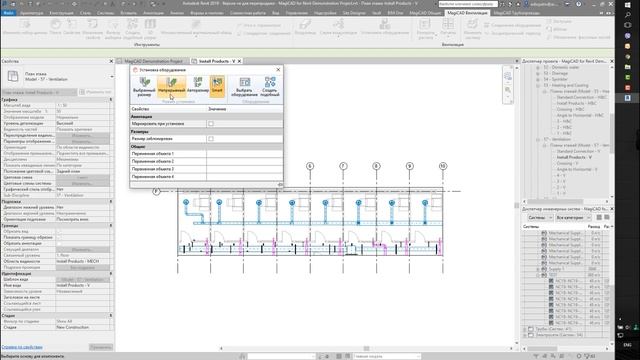The width and height of the screenshot is (640, 360).
Task: Open the Properties type selector dropdown
Action: point(111,77)
